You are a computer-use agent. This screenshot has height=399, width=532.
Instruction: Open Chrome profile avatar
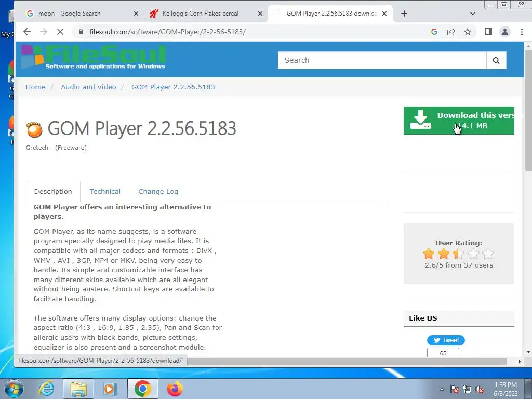coord(505,32)
